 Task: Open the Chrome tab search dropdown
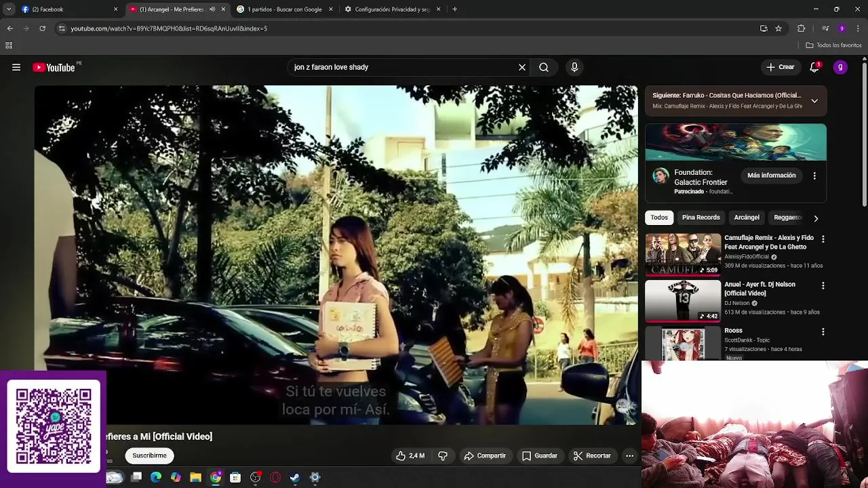pyautogui.click(x=9, y=9)
